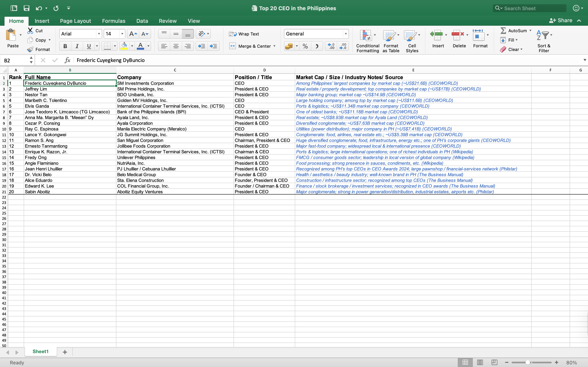Click the Increase Font Size icon
588x367 pixels.
(x=133, y=34)
